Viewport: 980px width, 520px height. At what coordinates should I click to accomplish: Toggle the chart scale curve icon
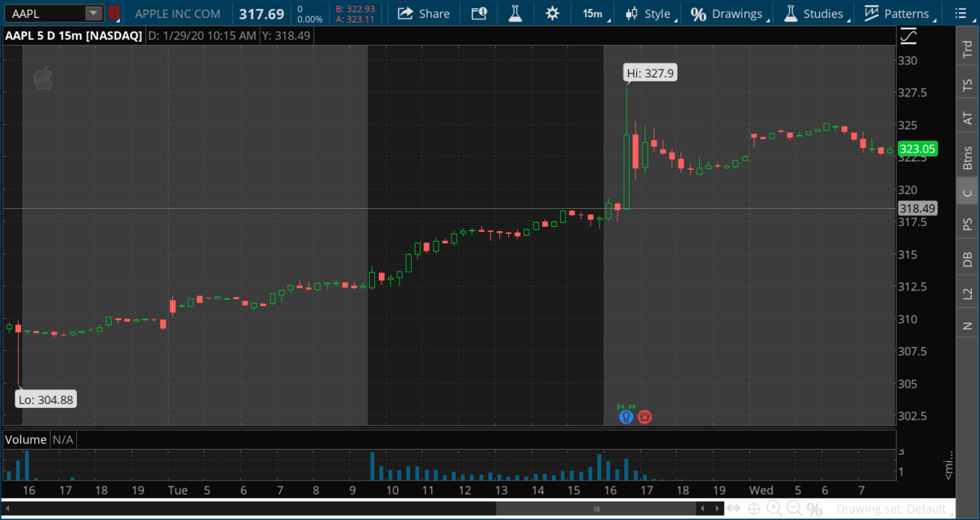[x=909, y=36]
